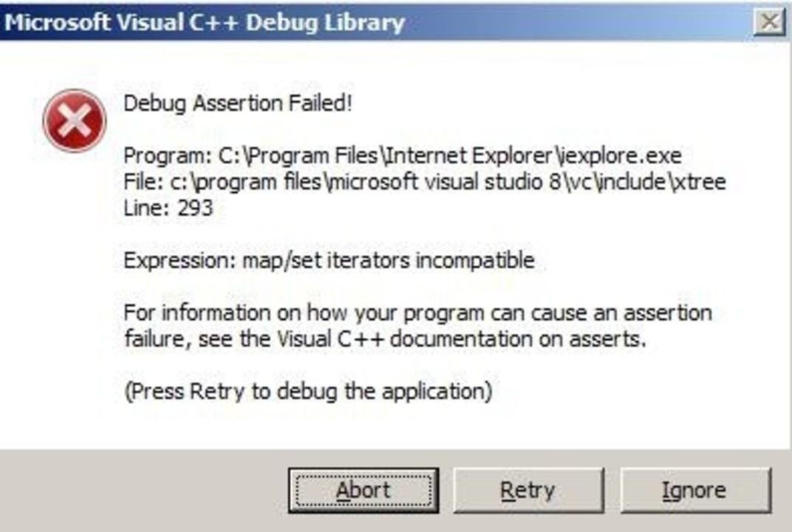Click the red error X icon

point(75,120)
